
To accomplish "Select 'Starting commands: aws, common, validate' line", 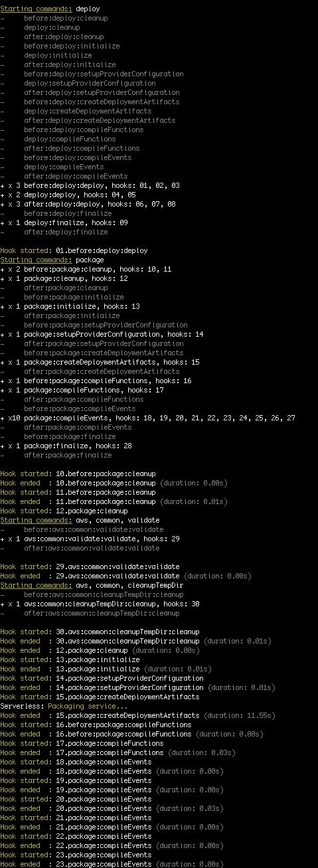I will coord(70,520).
